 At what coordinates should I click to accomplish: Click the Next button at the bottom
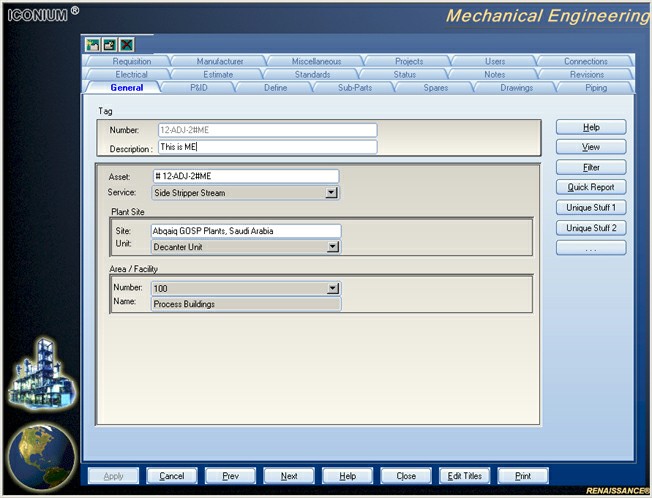coord(289,476)
